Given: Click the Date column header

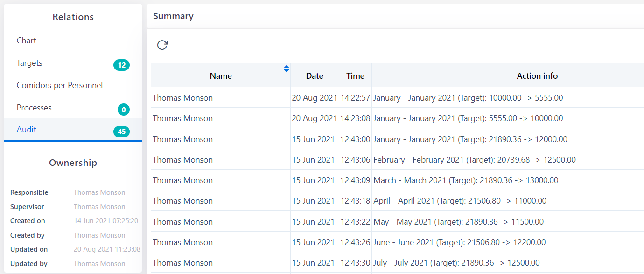Looking at the screenshot, I should (315, 75).
